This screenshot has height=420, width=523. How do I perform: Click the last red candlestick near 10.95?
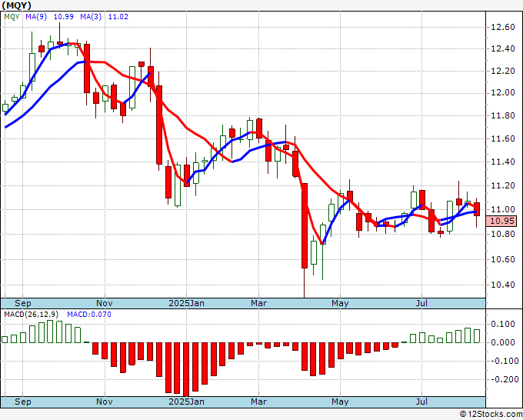(477, 209)
